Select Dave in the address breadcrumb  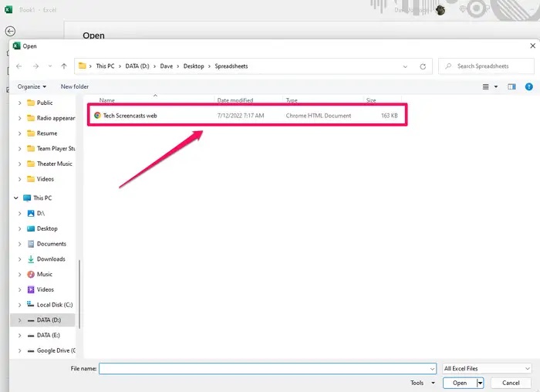(x=167, y=66)
